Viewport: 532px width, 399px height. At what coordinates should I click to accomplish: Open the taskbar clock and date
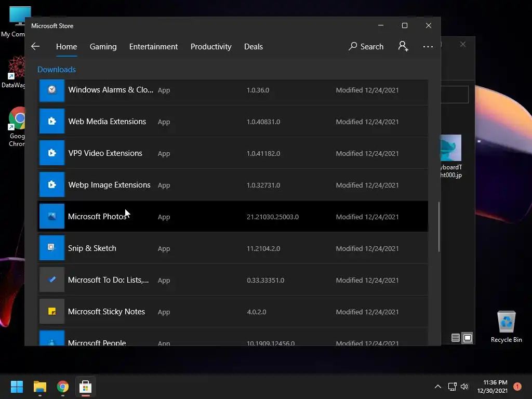493,387
